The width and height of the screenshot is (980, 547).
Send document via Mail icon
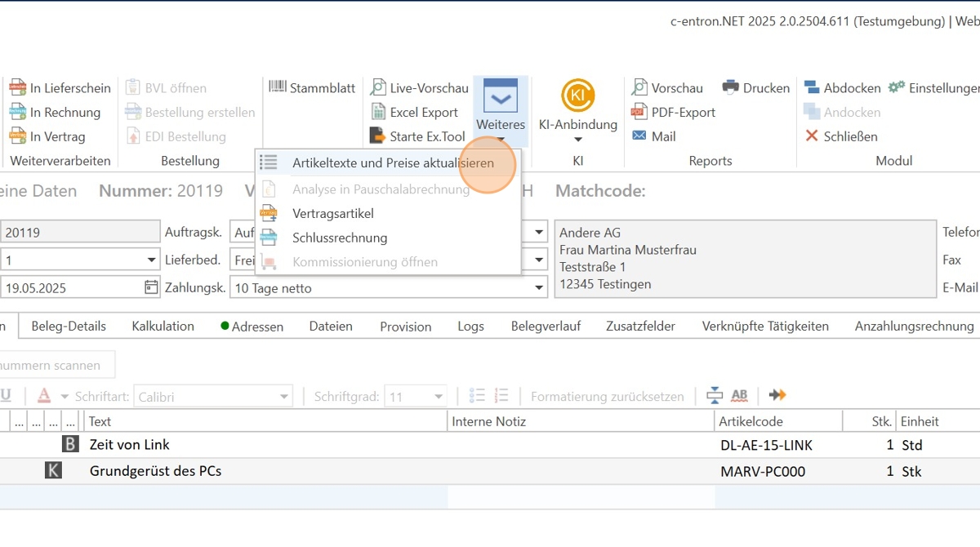click(639, 136)
